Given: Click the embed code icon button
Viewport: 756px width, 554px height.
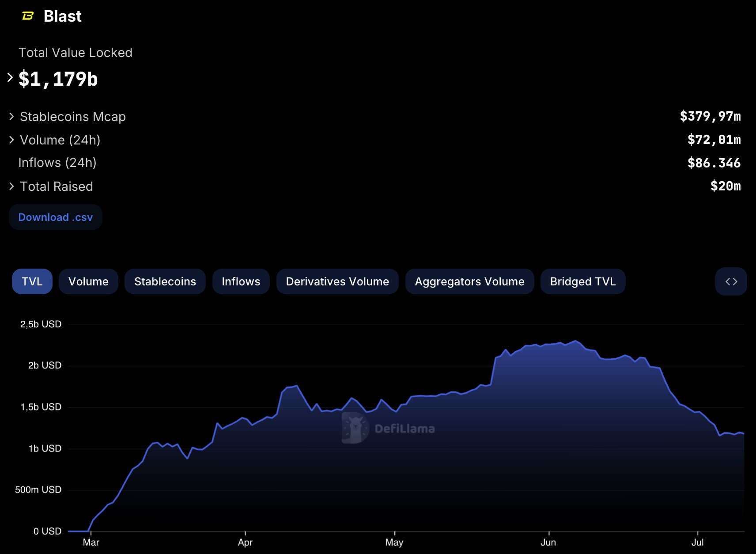Looking at the screenshot, I should click(x=731, y=281).
